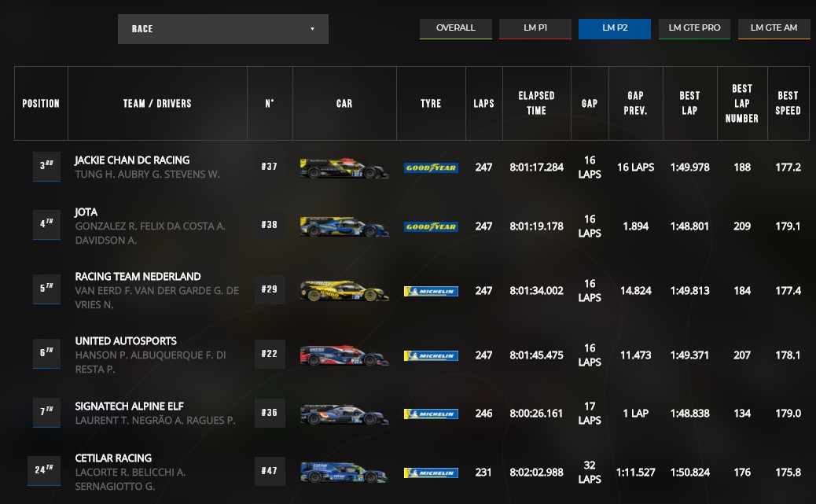This screenshot has width=816, height=504.
Task: Select elapsed time '8:01:45.475'
Action: 537,355
